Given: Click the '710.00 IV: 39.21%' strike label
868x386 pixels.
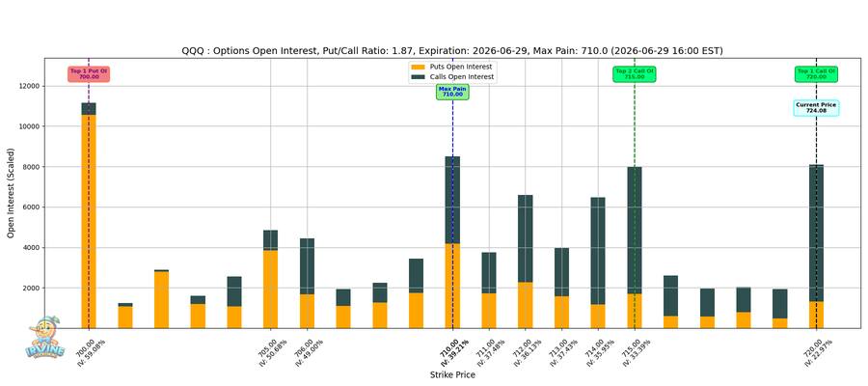Looking at the screenshot, I should coord(455,351).
